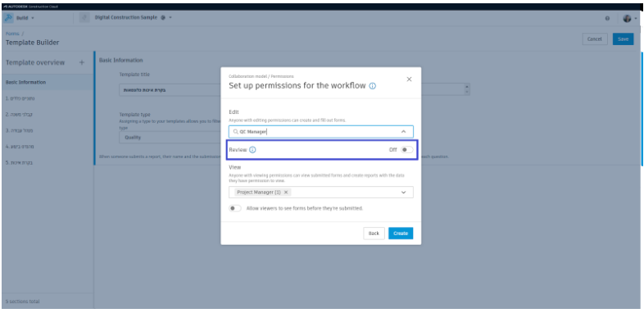Click the Build wrench icon in header
The image size is (644, 313).
9,18
